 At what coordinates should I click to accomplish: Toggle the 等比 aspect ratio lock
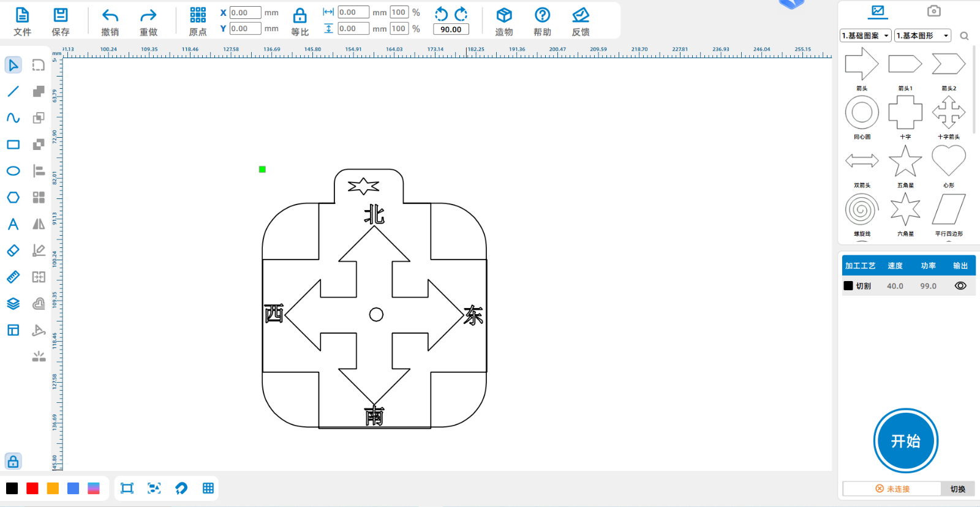(300, 22)
